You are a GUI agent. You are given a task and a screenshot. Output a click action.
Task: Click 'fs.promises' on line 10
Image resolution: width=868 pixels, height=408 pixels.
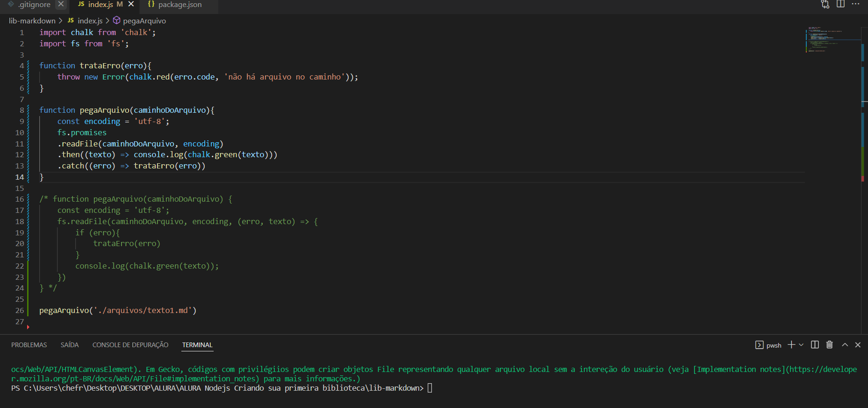[82, 132]
